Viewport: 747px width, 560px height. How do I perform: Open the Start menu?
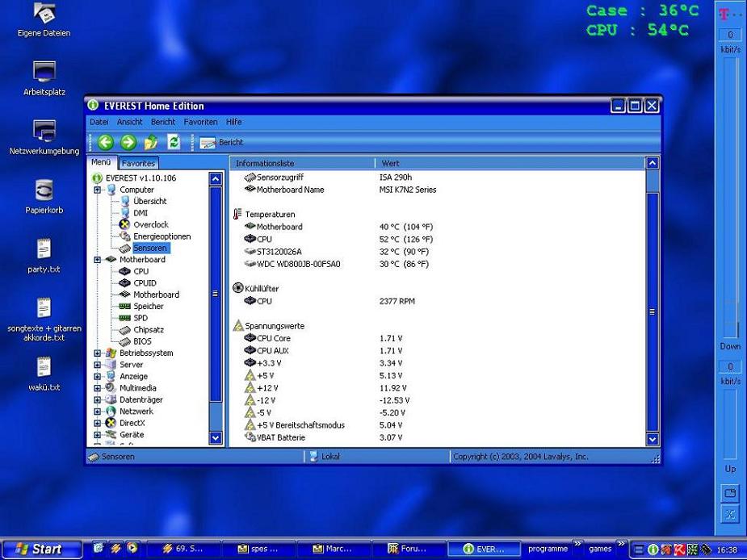[41, 549]
